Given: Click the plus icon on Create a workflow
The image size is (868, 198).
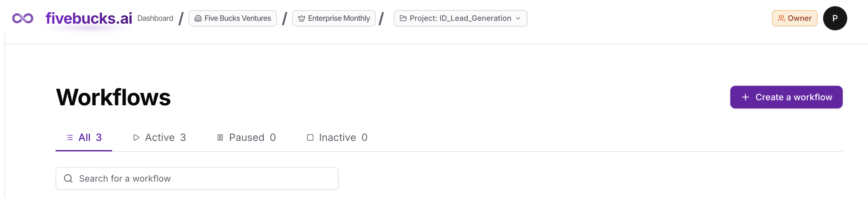Looking at the screenshot, I should (x=745, y=97).
